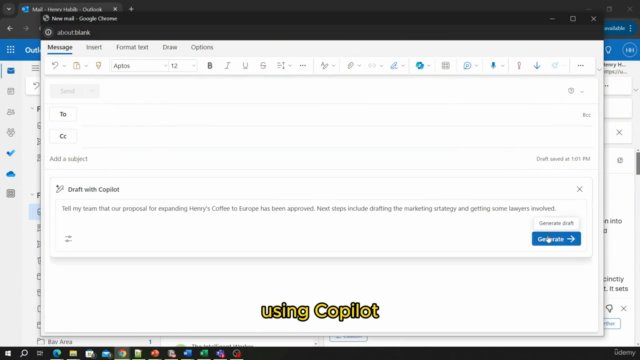Viewport: 640px width, 360px height.
Task: Click the taskbar Search icon
Action: point(24,353)
